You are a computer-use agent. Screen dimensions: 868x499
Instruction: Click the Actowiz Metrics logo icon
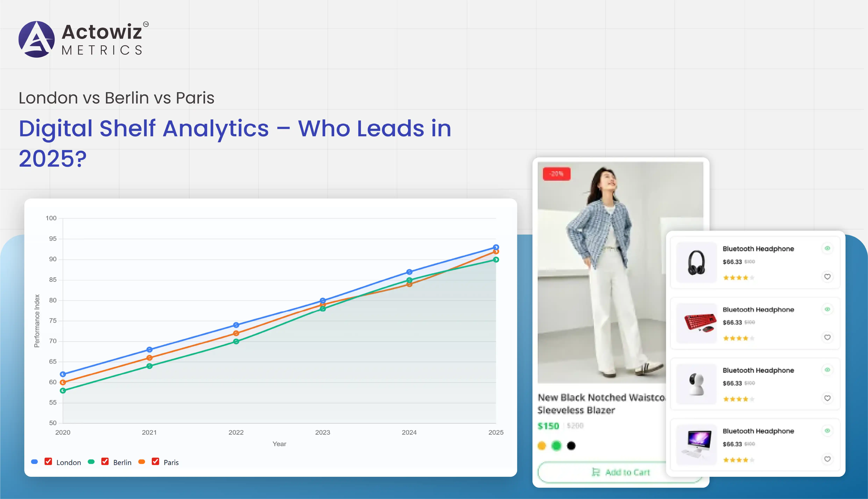coord(37,39)
